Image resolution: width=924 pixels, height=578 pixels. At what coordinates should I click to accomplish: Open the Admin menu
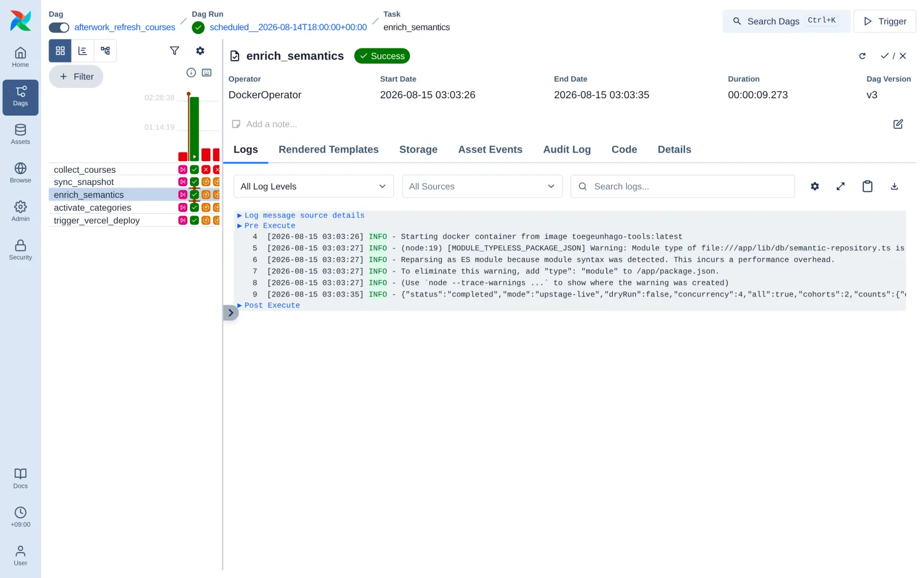point(20,212)
